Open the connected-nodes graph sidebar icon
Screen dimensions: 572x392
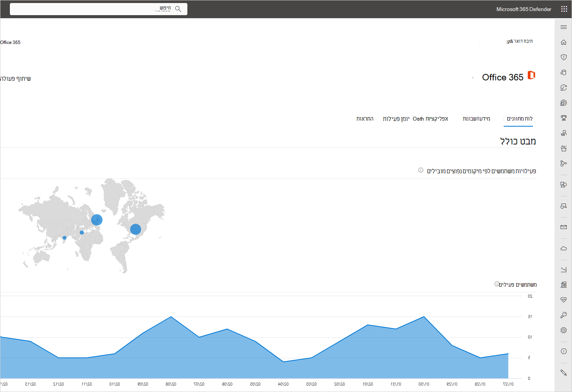click(x=564, y=163)
